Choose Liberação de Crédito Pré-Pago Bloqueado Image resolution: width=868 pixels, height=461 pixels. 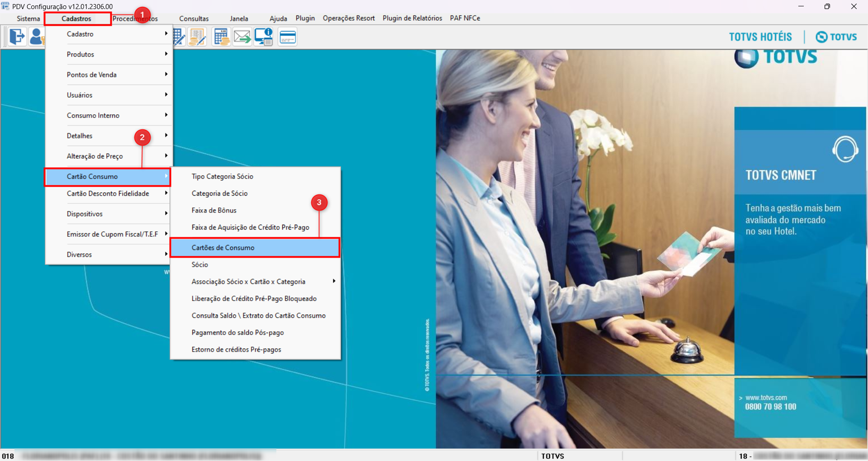(x=256, y=298)
